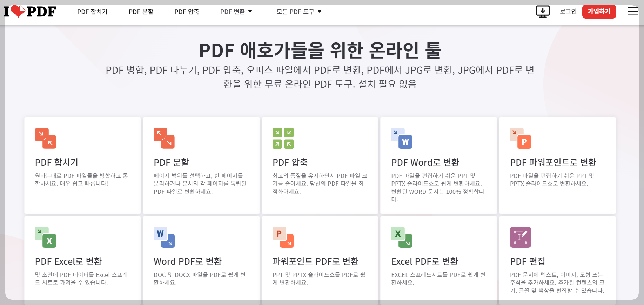Viewport: 644px width, 305px height.
Task: Click the green PDF 압축 compress icon
Action: click(283, 138)
